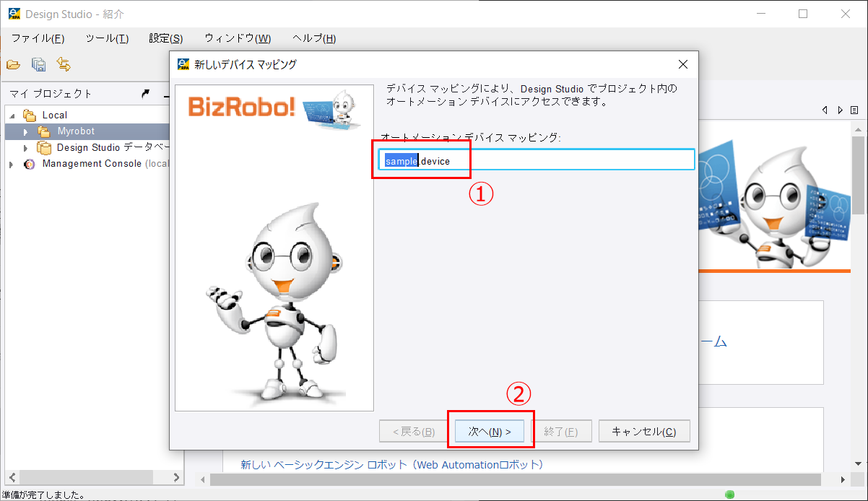The width and height of the screenshot is (868, 501).
Task: Open the ツール(T) menu
Action: [107, 38]
